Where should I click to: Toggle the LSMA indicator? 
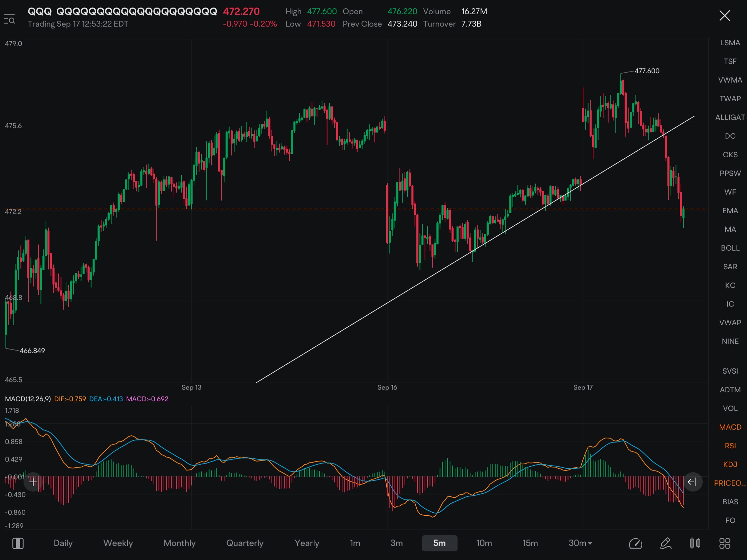click(730, 43)
